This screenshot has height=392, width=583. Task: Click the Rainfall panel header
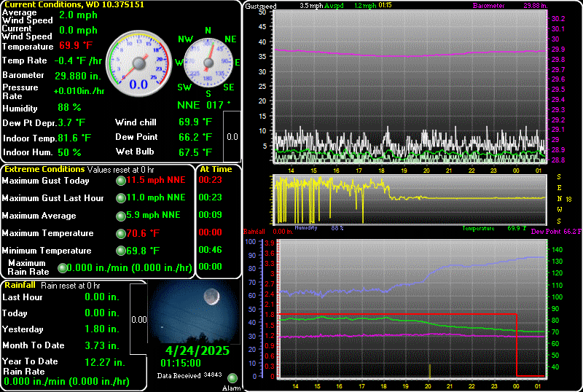(x=20, y=286)
